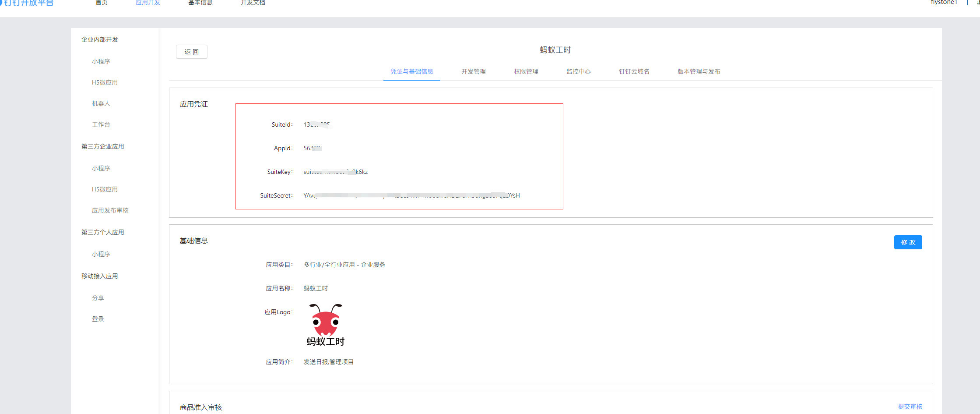Click the 蚂蚁工时 应用名称 value
Image resolution: width=980 pixels, height=414 pixels.
coord(316,288)
